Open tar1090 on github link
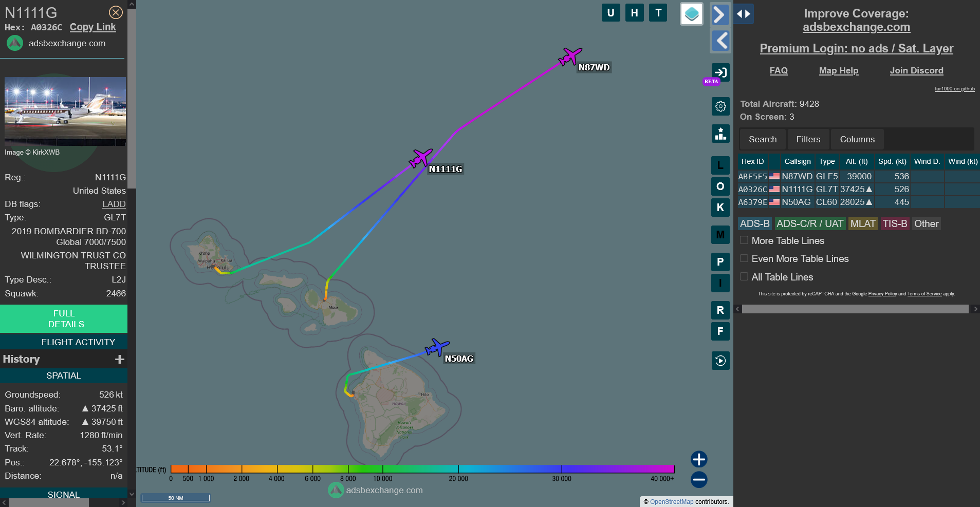This screenshot has height=507, width=980. tap(955, 89)
